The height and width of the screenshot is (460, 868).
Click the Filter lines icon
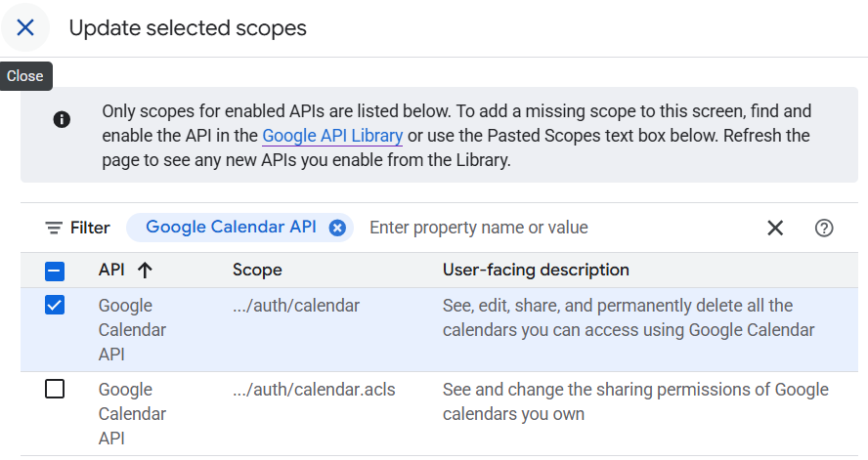click(x=54, y=228)
